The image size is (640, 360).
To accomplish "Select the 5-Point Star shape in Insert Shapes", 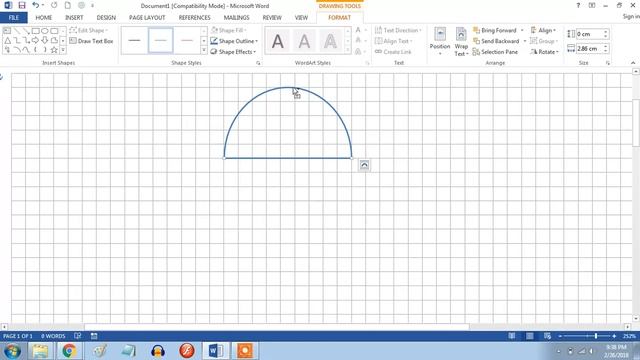I will (x=54, y=50).
